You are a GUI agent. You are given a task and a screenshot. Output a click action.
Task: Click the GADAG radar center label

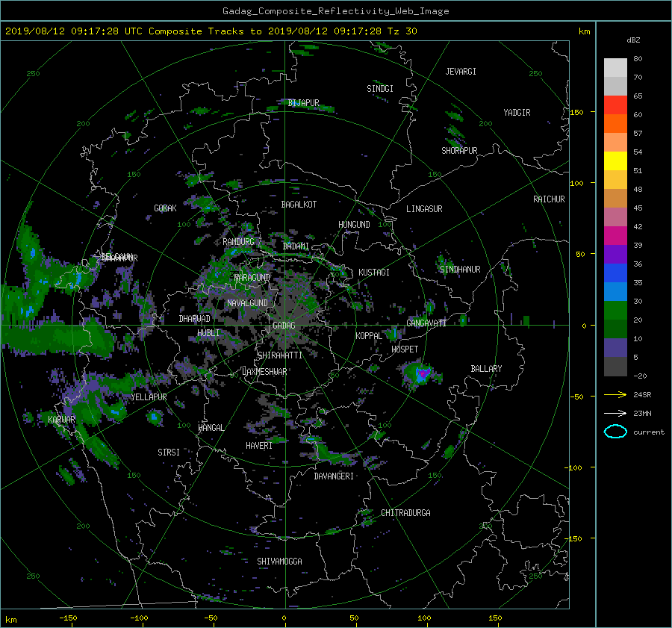284,326
